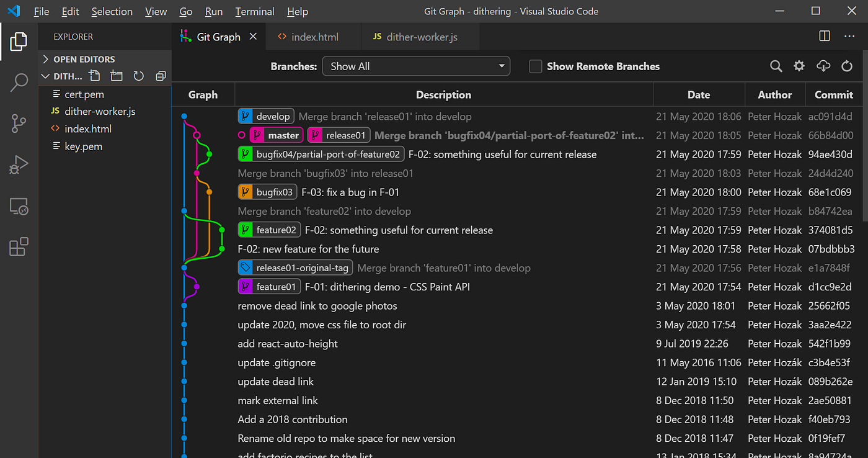Viewport: 868px width, 458px height.
Task: Click the Author column header
Action: 775,95
